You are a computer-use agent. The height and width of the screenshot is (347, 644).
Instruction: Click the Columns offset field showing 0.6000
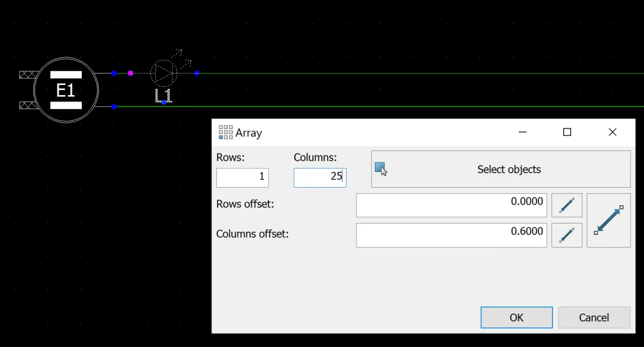click(x=451, y=235)
